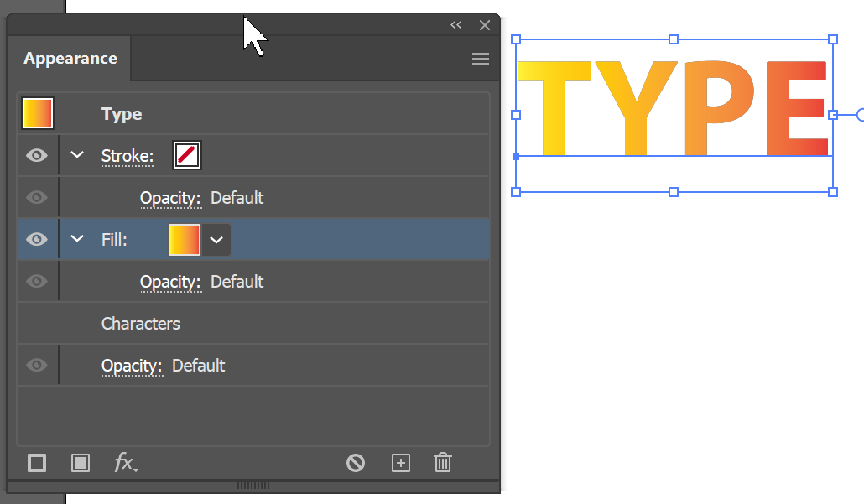Collapse the panel with the double-arrow icon
864x504 pixels.
[455, 24]
